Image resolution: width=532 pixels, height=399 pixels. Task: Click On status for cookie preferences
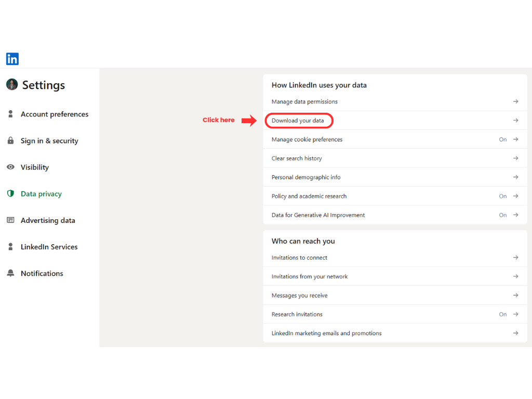pos(503,139)
